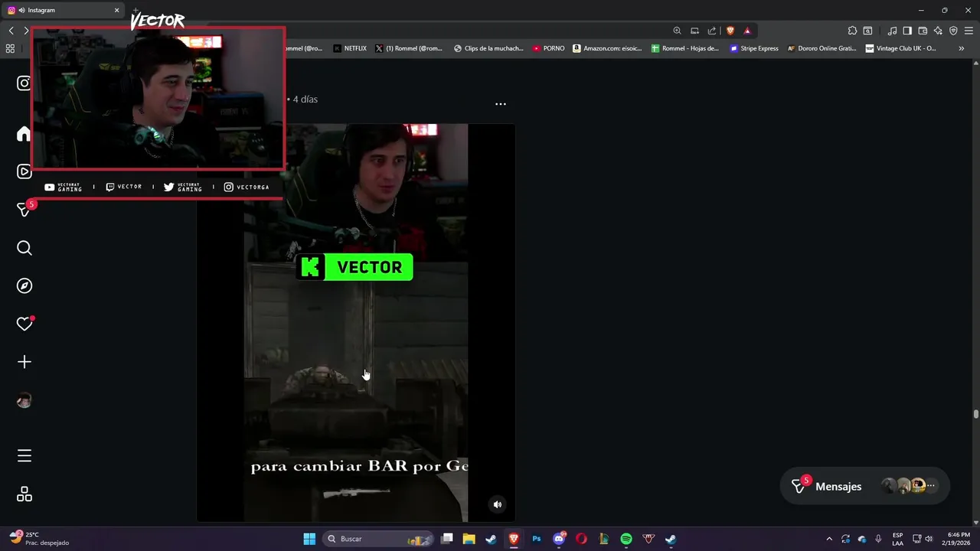Click the page vertical scrollbar thumb
The height and width of the screenshot is (551, 980).
(976, 414)
